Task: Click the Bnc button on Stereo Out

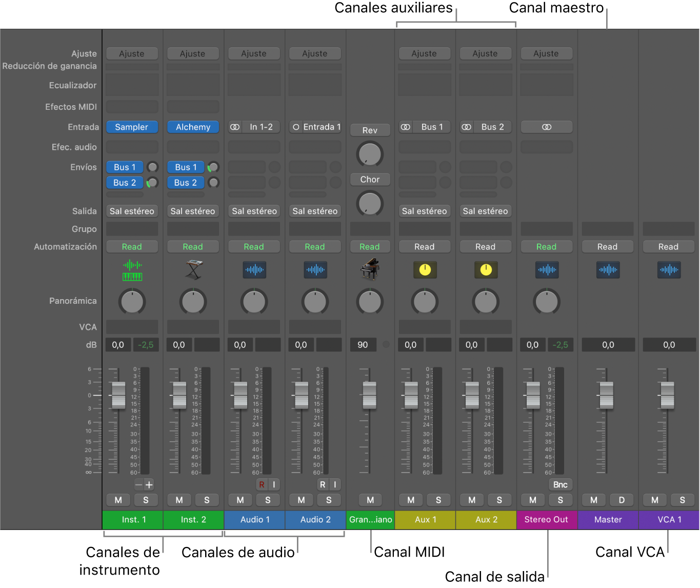Action: pos(560,485)
